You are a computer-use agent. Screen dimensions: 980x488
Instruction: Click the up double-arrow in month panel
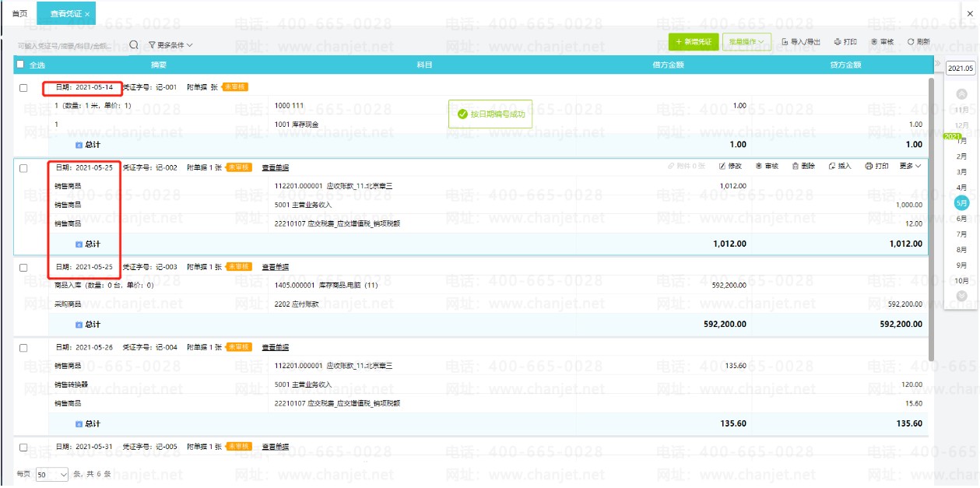click(962, 94)
